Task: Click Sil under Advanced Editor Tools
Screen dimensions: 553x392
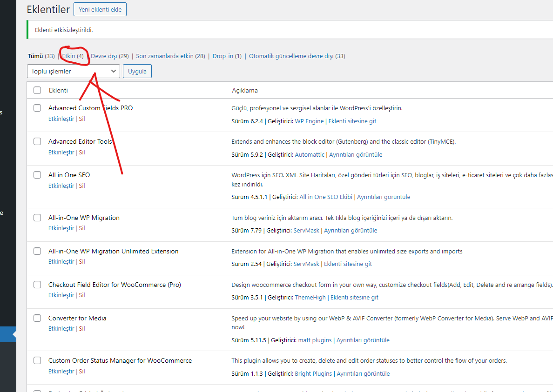Action: tap(82, 152)
